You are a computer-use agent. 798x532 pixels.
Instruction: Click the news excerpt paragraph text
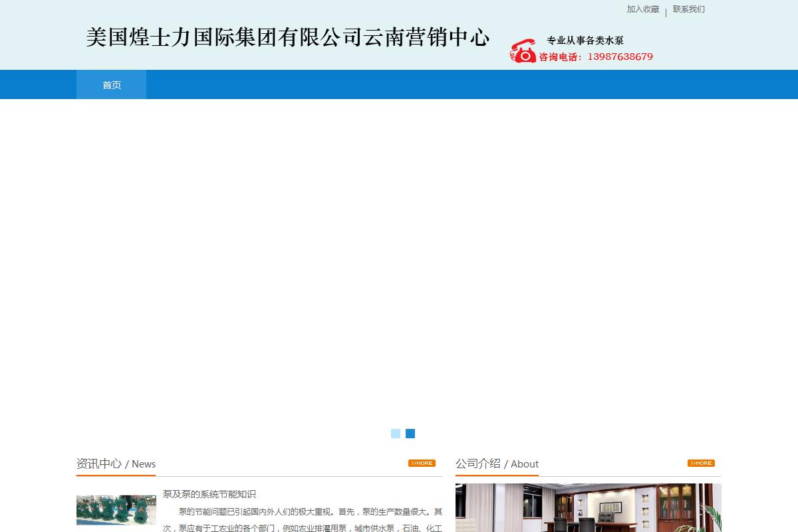303,519
